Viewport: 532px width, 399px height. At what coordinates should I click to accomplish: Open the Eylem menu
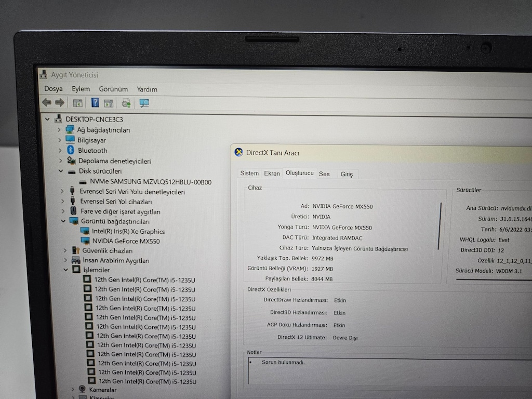point(81,89)
